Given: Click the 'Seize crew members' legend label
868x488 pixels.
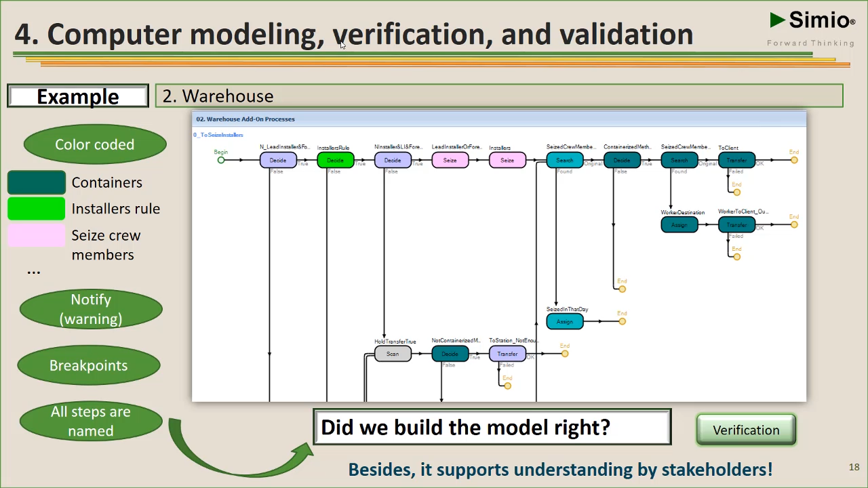Looking at the screenshot, I should pyautogui.click(x=106, y=245).
